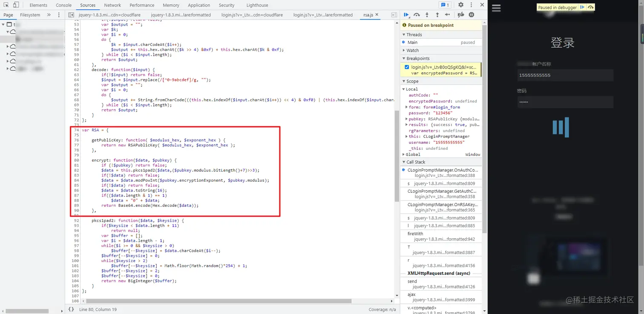Select the Main thread row
This screenshot has height=314, width=644.
[x=441, y=42]
